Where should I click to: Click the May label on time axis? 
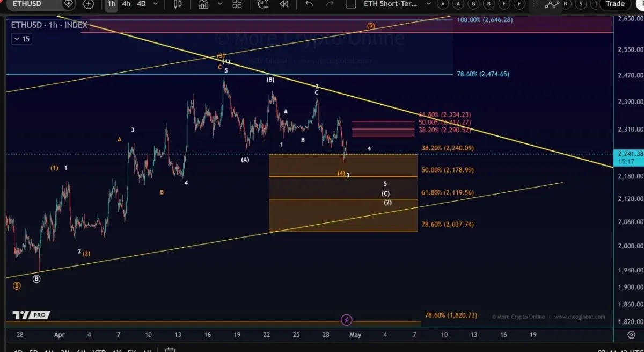[355, 334]
